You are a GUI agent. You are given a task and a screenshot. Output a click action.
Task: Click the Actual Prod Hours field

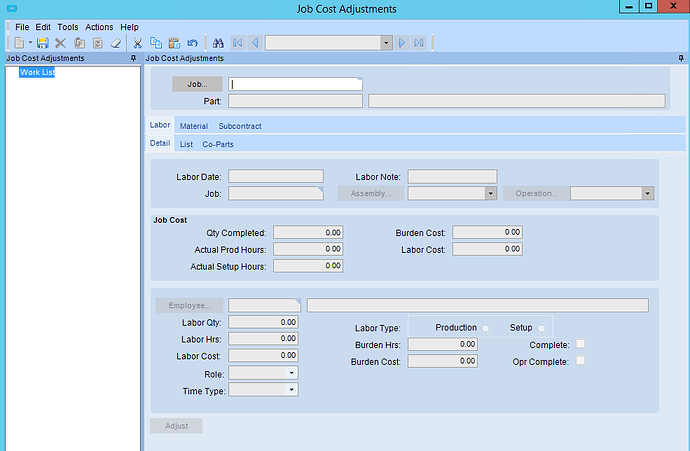(308, 249)
